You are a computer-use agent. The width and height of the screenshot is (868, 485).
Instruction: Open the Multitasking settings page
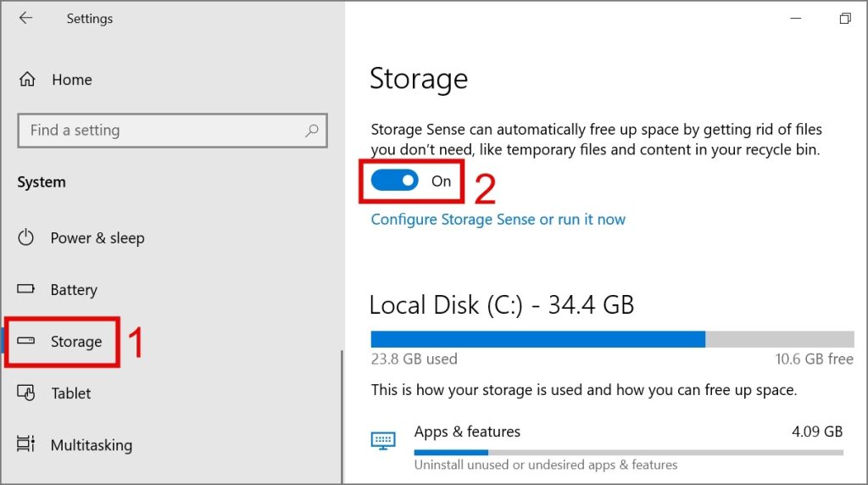92,445
